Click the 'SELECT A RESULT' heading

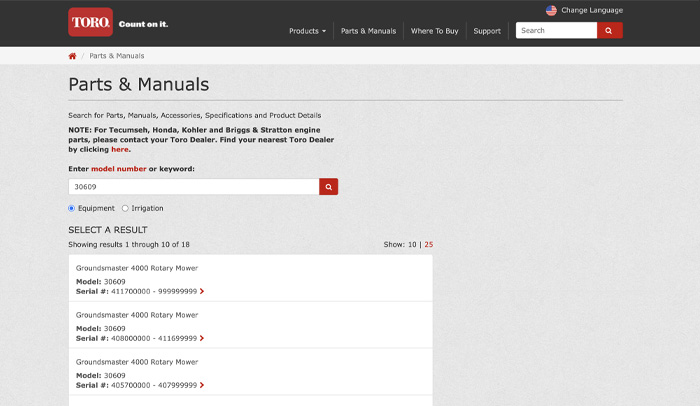point(108,230)
